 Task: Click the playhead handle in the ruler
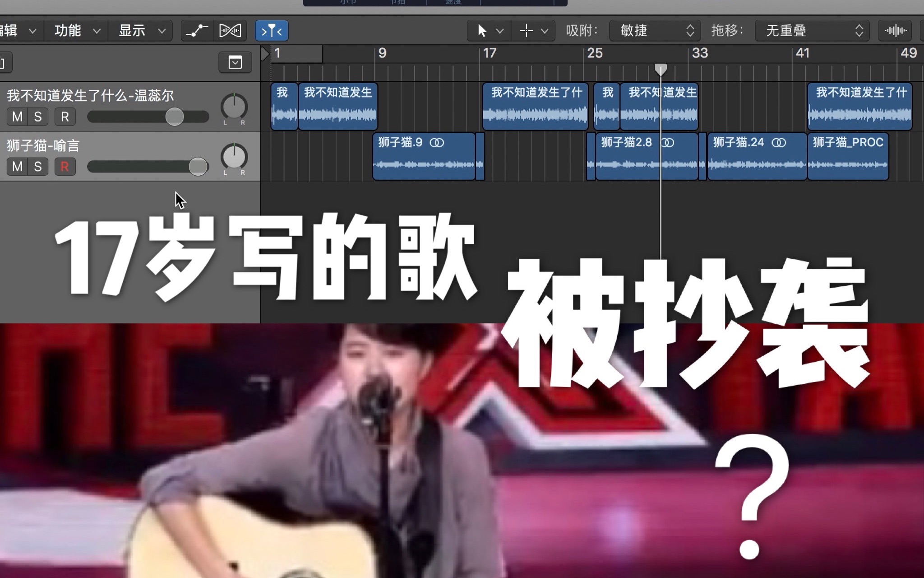(x=661, y=69)
